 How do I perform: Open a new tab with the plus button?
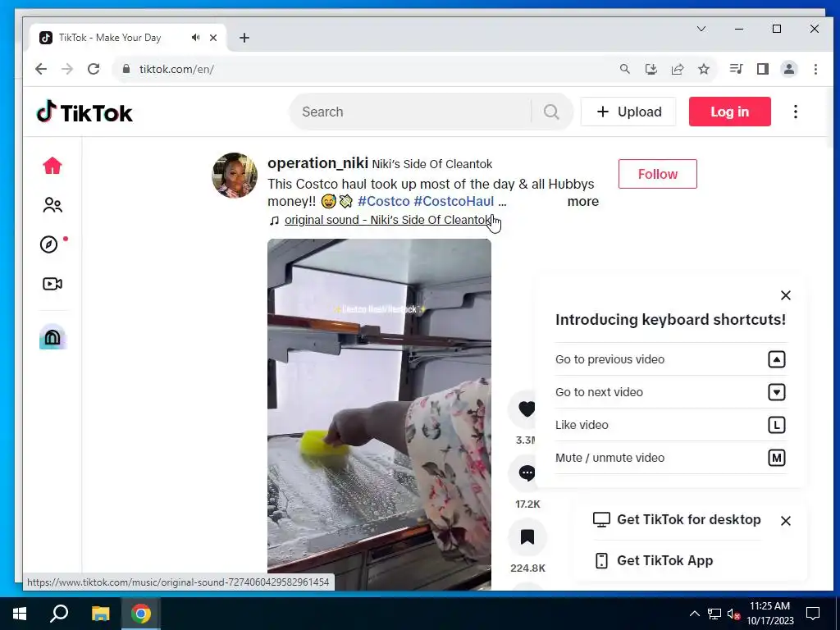[x=244, y=38]
